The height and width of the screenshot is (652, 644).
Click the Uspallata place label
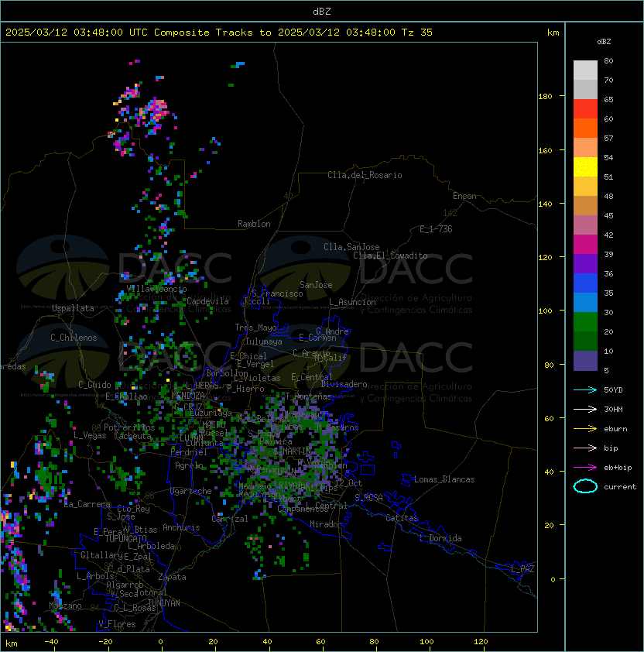click(x=73, y=308)
